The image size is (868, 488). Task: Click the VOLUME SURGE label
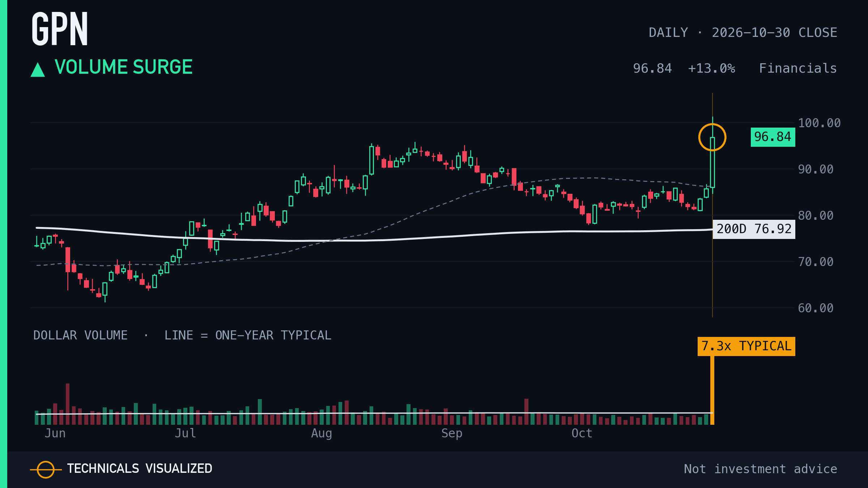tap(123, 67)
